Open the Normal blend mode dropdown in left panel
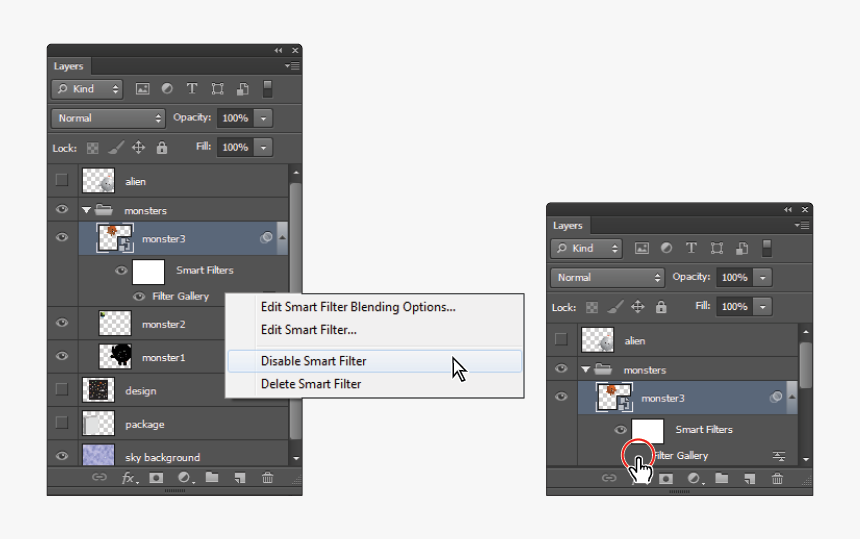Image resolution: width=860 pixels, height=539 pixels. pyautogui.click(x=108, y=118)
